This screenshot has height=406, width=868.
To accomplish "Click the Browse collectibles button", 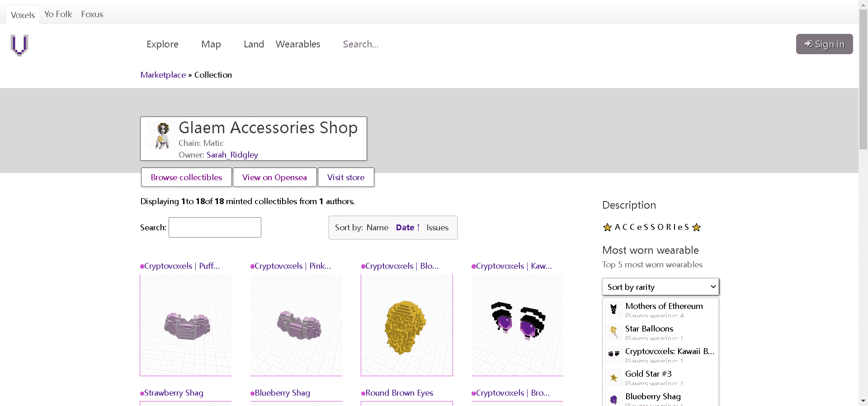I will (x=186, y=177).
